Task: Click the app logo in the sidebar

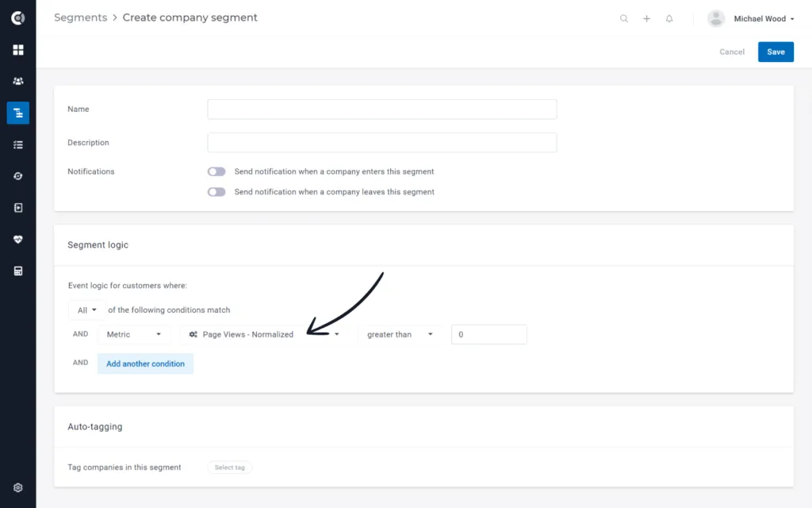Action: click(17, 18)
